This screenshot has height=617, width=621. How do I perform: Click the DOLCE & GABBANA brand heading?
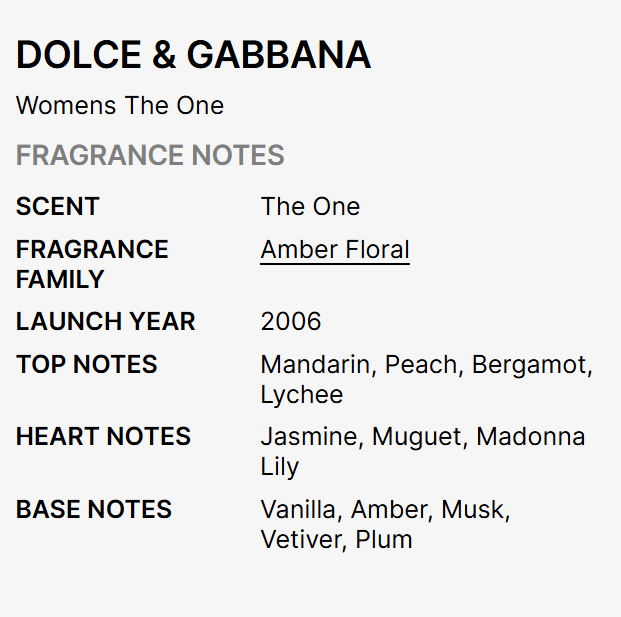point(193,56)
